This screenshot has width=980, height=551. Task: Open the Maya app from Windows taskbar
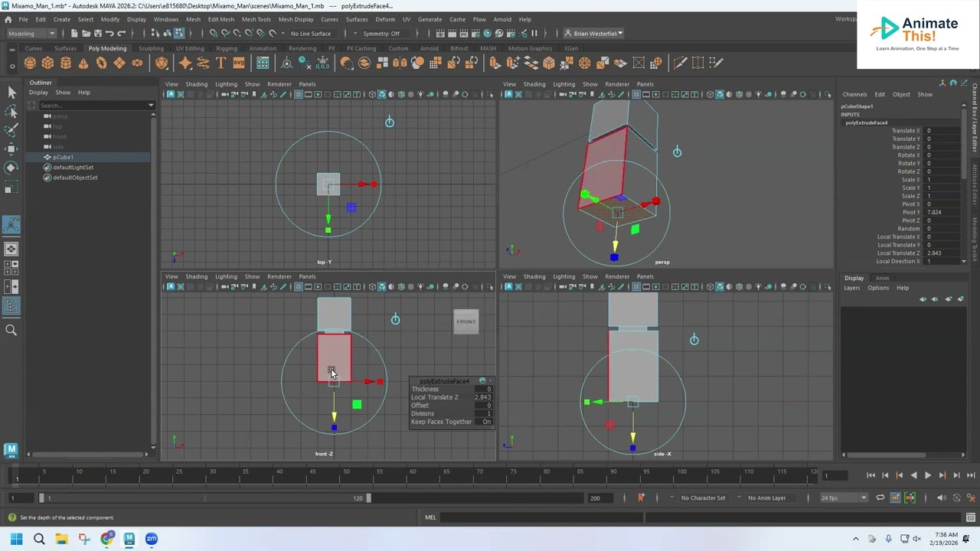click(129, 539)
